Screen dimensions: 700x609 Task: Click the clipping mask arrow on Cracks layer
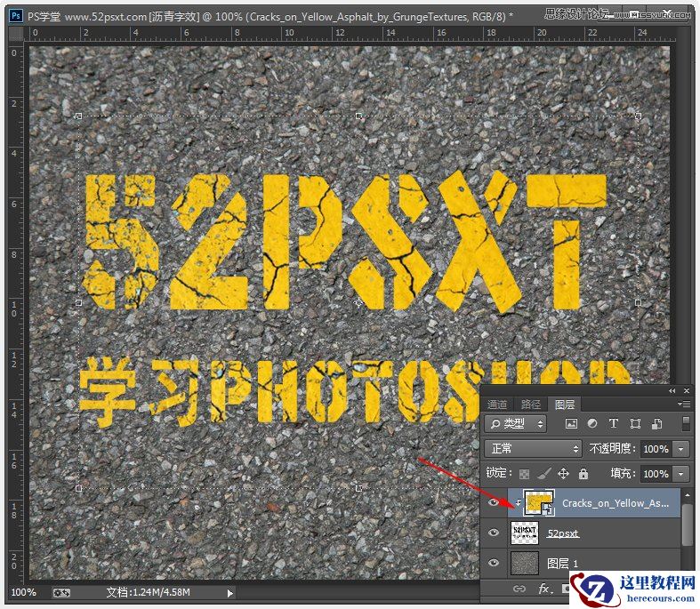tap(518, 502)
